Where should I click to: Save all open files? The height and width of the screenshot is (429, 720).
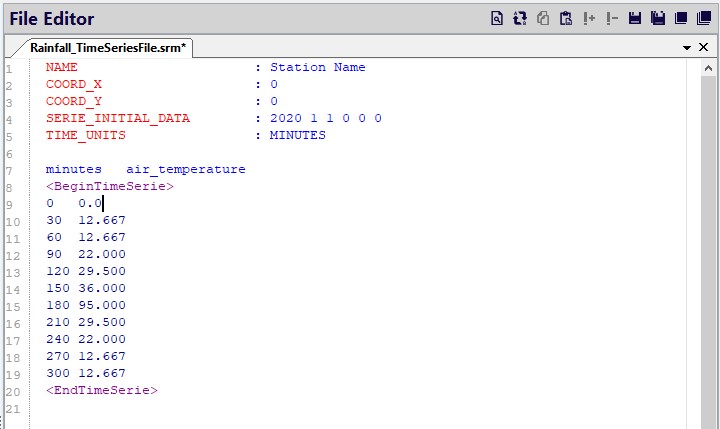pyautogui.click(x=658, y=18)
